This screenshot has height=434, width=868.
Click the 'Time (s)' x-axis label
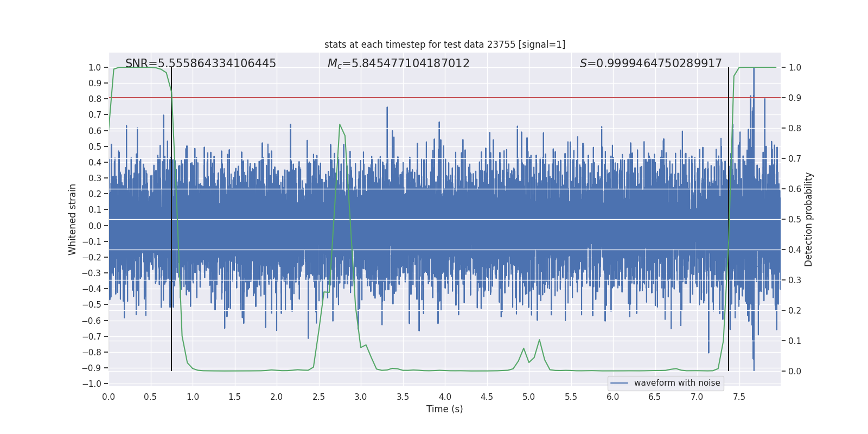(444, 409)
